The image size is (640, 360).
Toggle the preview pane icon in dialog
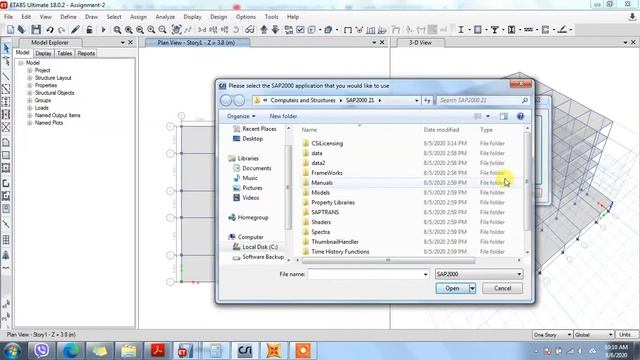(504, 116)
